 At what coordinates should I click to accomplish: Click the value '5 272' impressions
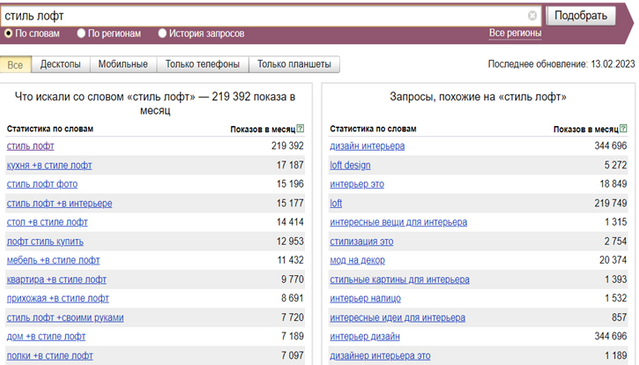tap(615, 165)
